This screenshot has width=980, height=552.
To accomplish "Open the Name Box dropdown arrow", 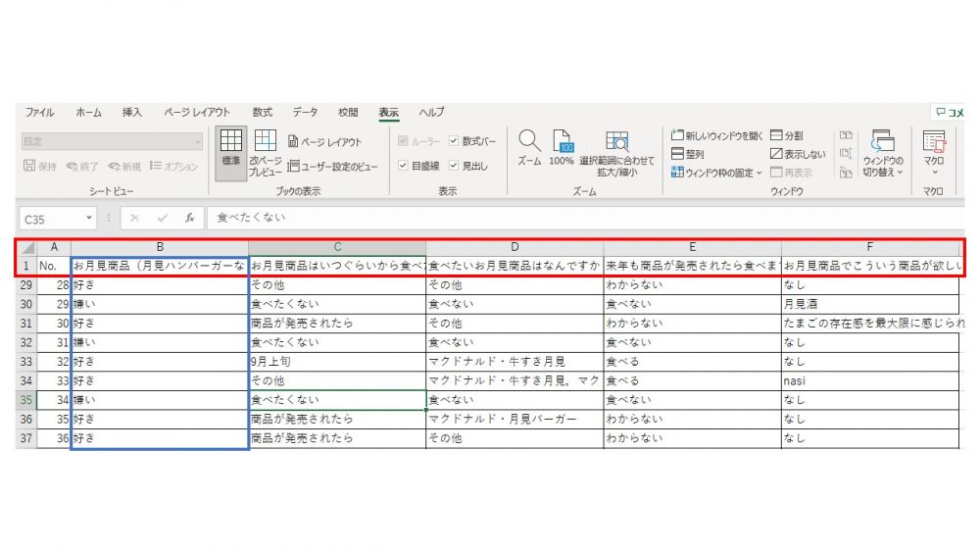I will pos(89,218).
